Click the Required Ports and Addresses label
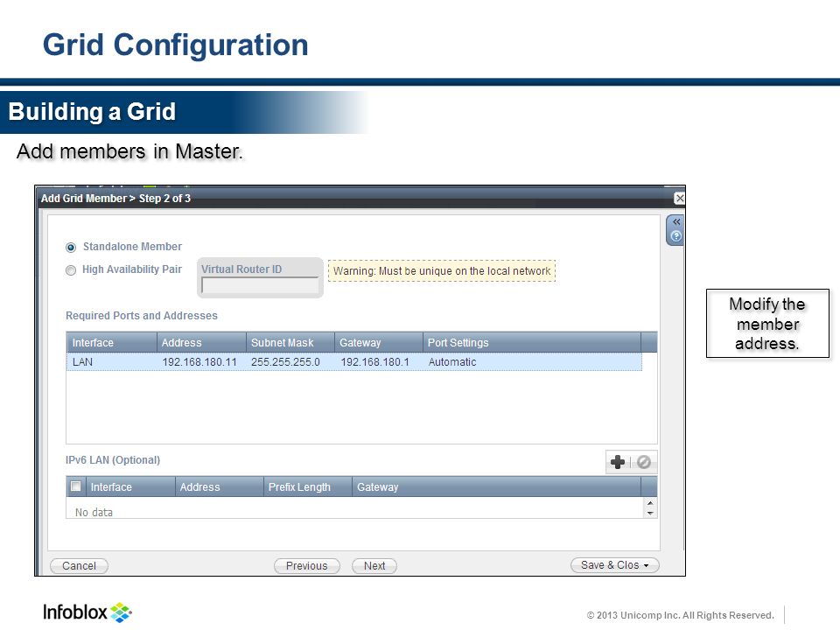Screen dimensions: 840x630 (142, 316)
